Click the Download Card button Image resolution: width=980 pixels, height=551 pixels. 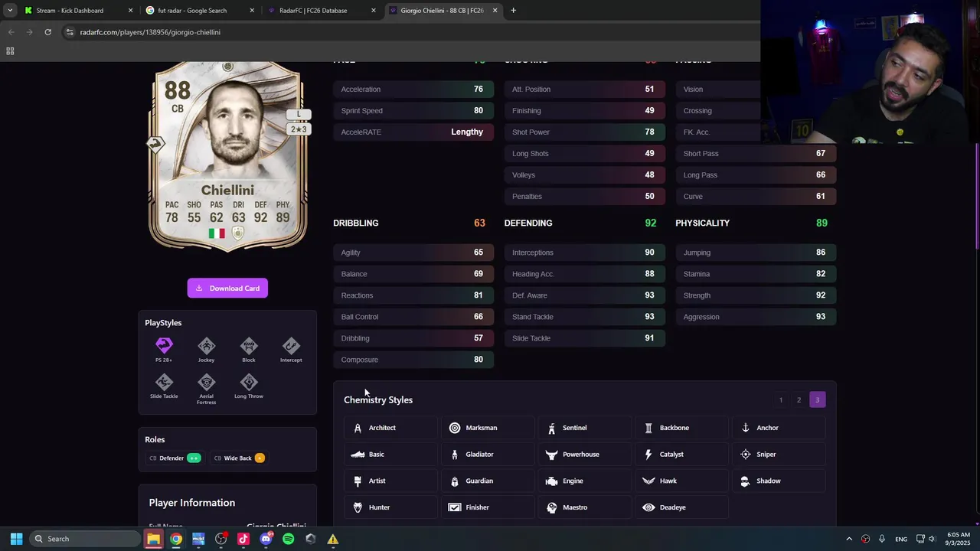(227, 289)
